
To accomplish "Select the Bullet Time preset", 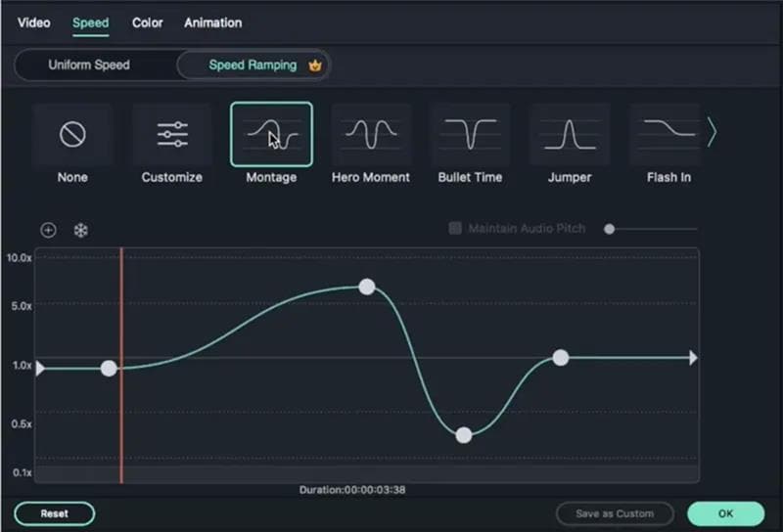I will pos(471,134).
